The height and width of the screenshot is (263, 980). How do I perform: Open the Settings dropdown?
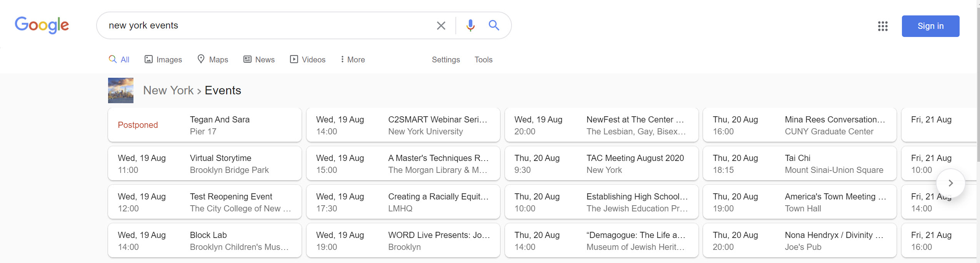446,60
